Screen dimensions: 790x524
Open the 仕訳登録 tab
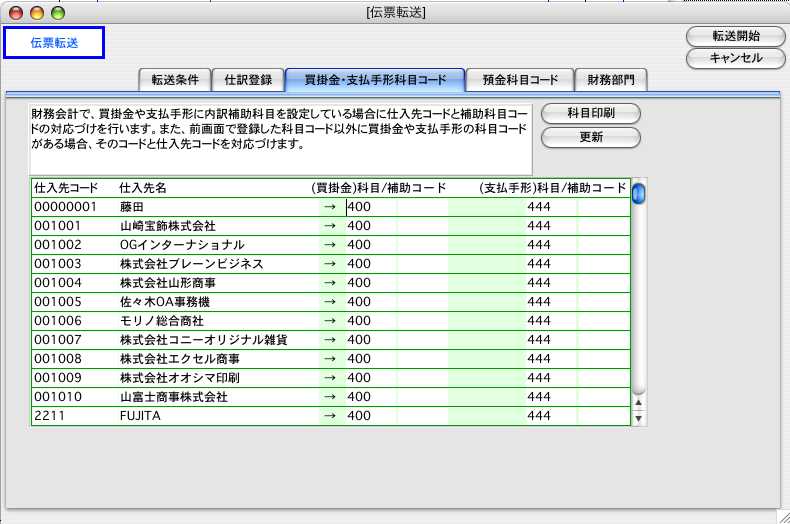coord(247,80)
